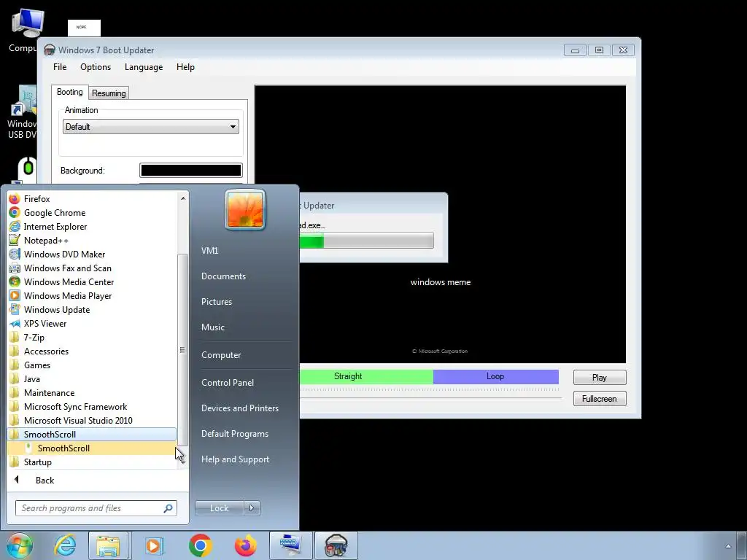The image size is (747, 560).
Task: Open Control Panel from Start menu
Action: pos(228,383)
